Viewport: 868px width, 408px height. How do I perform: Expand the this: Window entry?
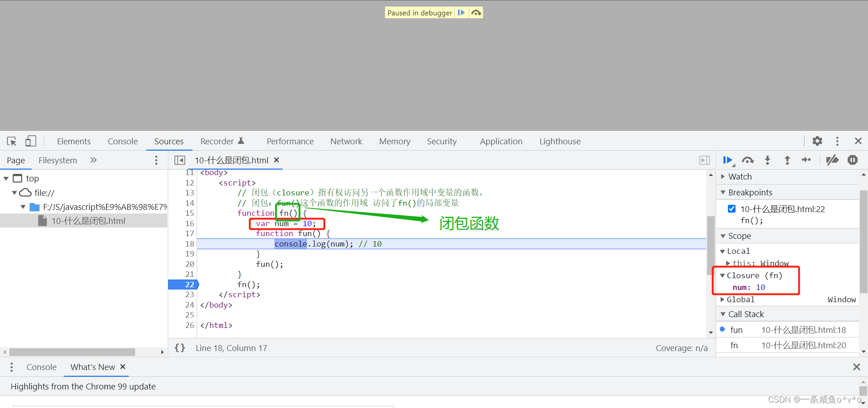[728, 263]
